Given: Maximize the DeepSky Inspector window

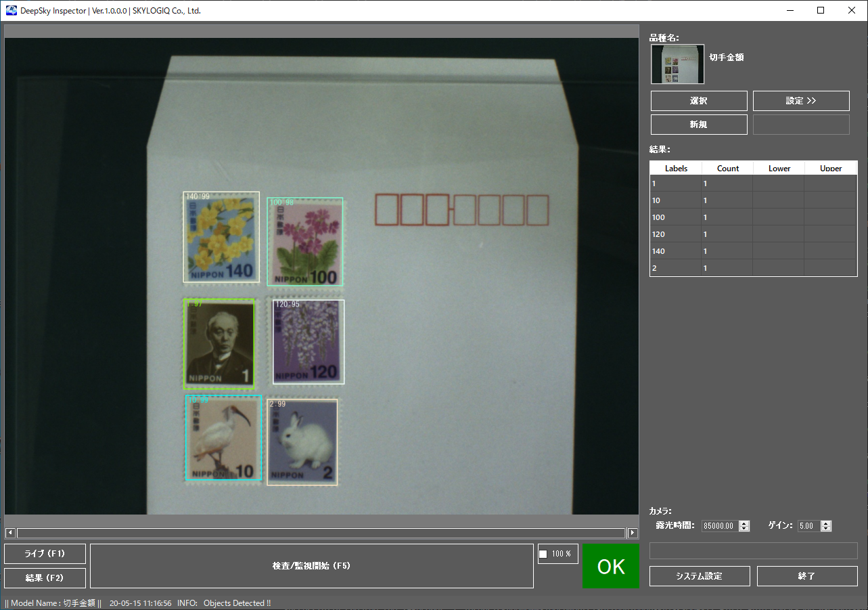Looking at the screenshot, I should [x=821, y=10].
